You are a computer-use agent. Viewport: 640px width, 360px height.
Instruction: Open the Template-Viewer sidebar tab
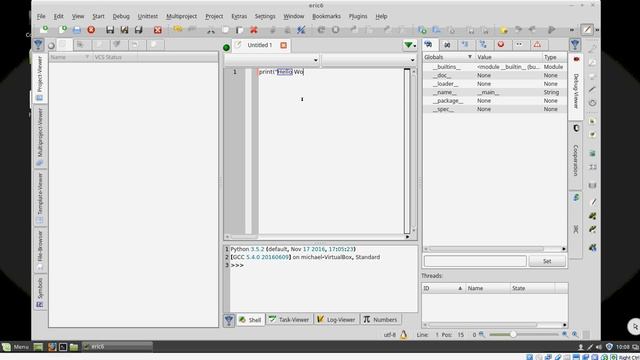tap(40, 198)
